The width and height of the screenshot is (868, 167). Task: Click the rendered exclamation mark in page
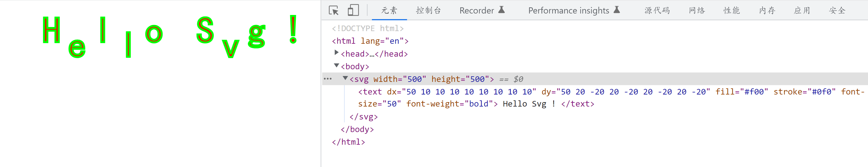point(293,29)
